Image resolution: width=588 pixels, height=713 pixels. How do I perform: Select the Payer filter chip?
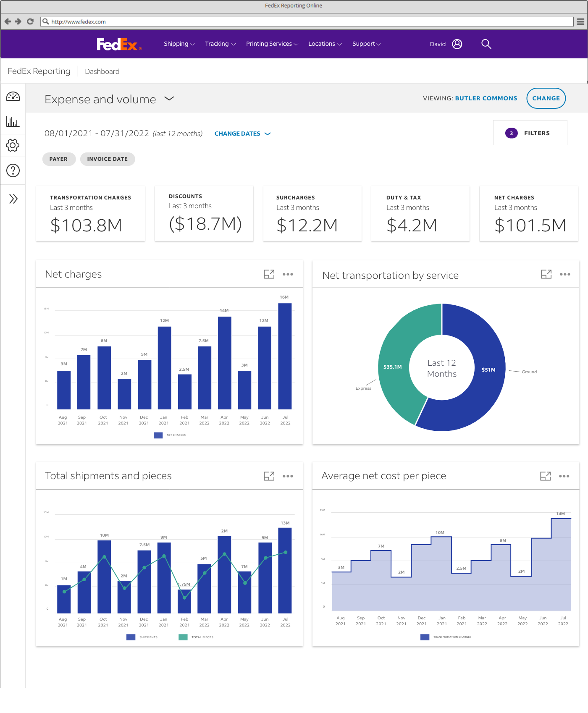59,159
